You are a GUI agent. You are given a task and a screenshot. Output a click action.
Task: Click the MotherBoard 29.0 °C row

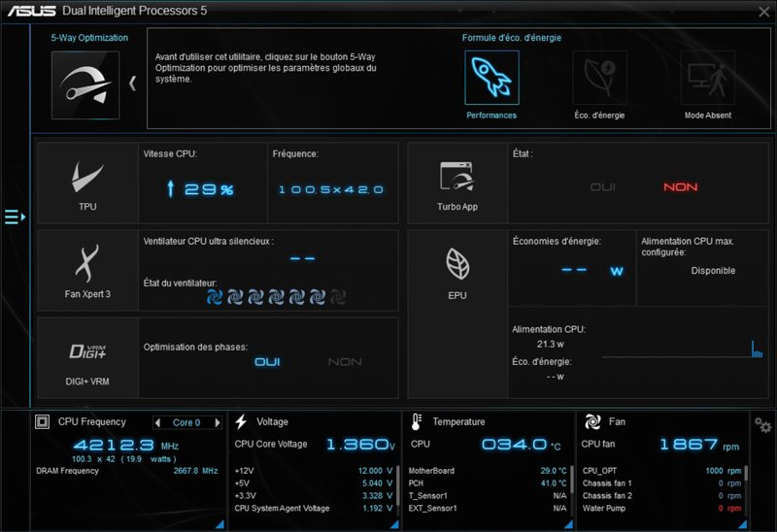coord(488,471)
